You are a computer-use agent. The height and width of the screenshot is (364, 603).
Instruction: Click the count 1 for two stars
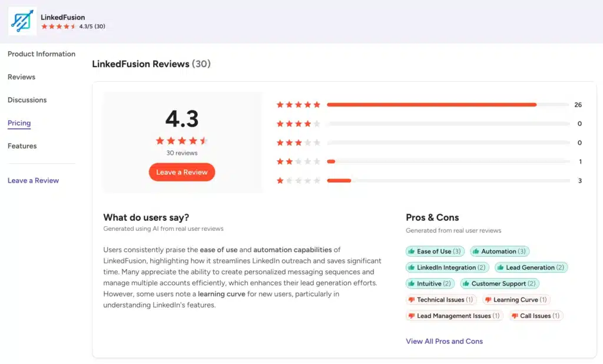click(x=580, y=161)
